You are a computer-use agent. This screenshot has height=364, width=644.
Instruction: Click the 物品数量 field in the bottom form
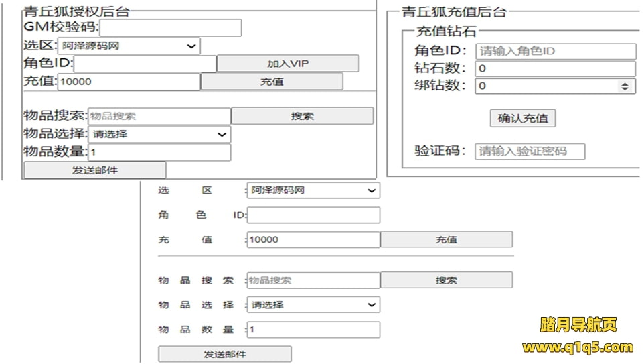tap(313, 330)
